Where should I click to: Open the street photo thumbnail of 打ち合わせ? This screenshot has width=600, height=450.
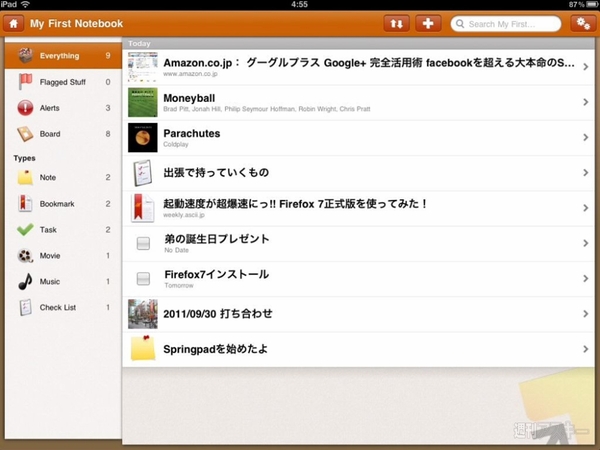pos(143,314)
